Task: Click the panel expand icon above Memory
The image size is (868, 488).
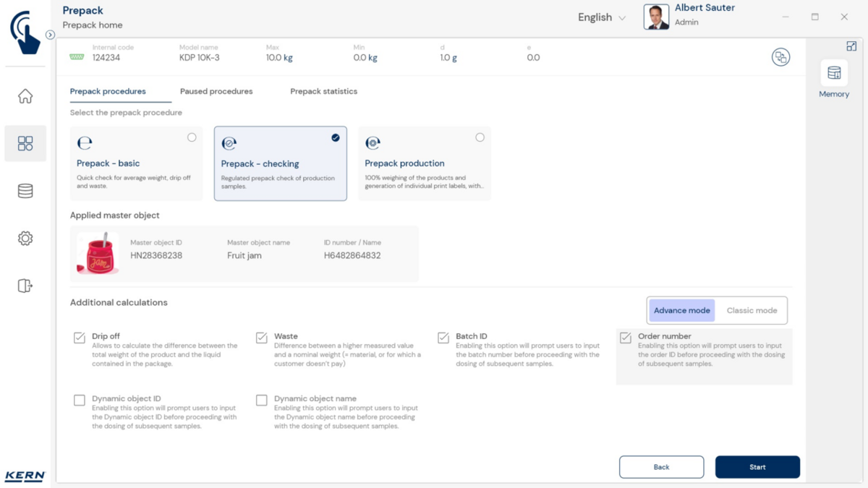Action: click(851, 46)
